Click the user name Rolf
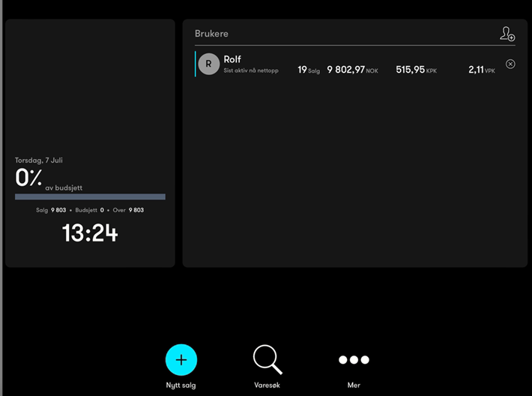 pyautogui.click(x=232, y=59)
